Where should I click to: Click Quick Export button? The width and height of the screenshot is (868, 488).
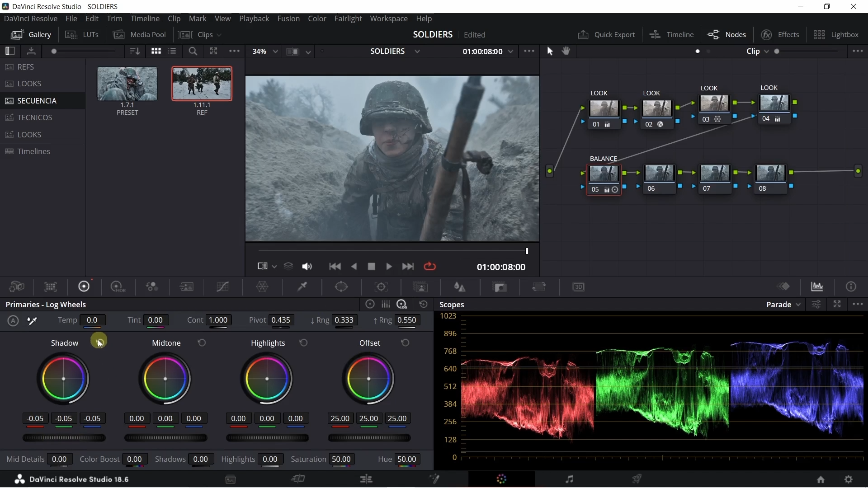click(x=606, y=34)
